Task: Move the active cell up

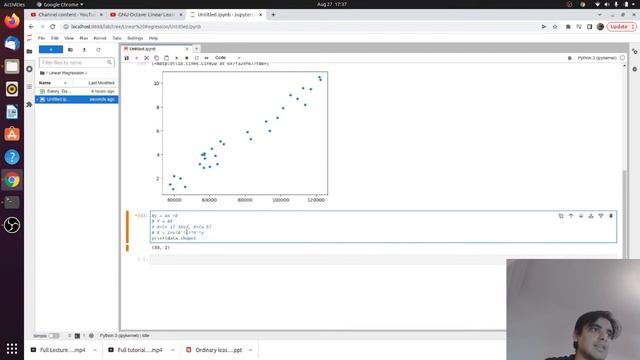Action: coord(571,216)
